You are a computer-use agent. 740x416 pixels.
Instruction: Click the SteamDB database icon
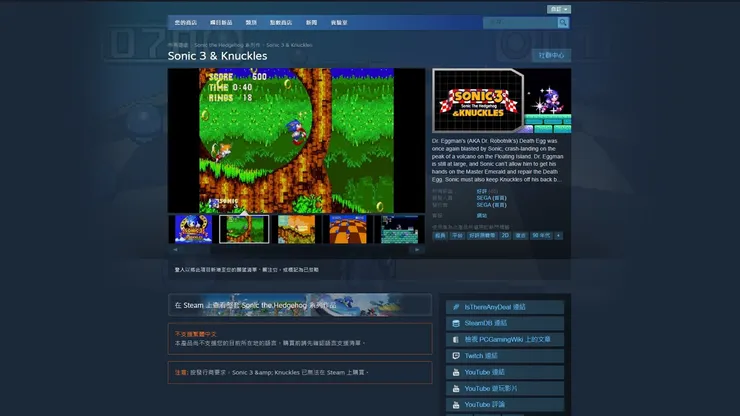pyautogui.click(x=456, y=323)
